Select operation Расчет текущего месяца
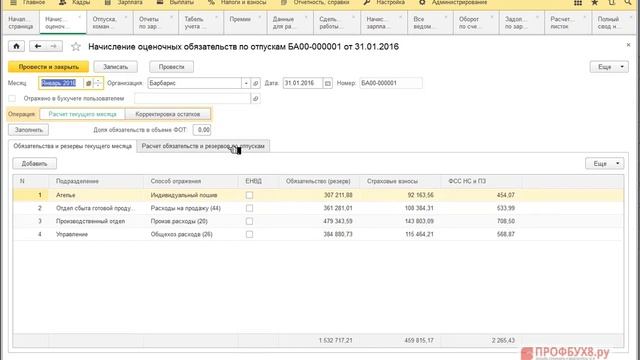Viewport: 640px width, 360px height. [82, 114]
